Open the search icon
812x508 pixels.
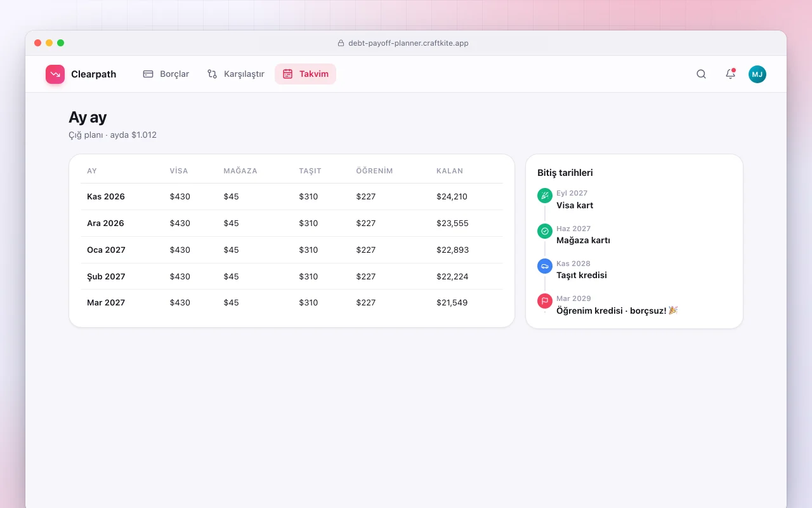click(x=701, y=74)
